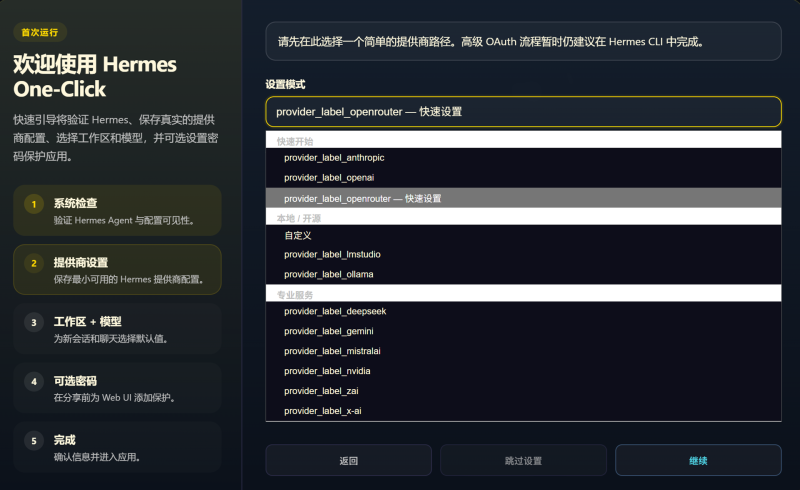Click the OAuth notice text box

click(x=523, y=41)
